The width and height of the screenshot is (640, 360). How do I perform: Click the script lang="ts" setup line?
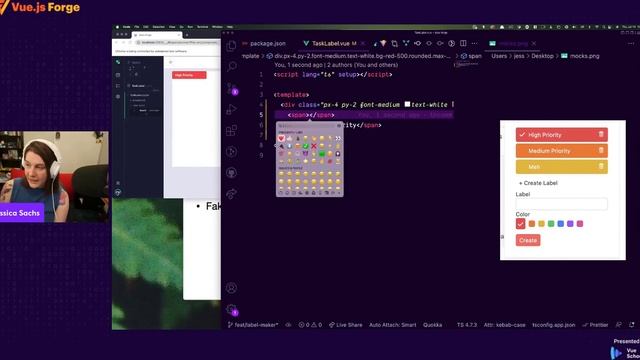[x=333, y=75]
